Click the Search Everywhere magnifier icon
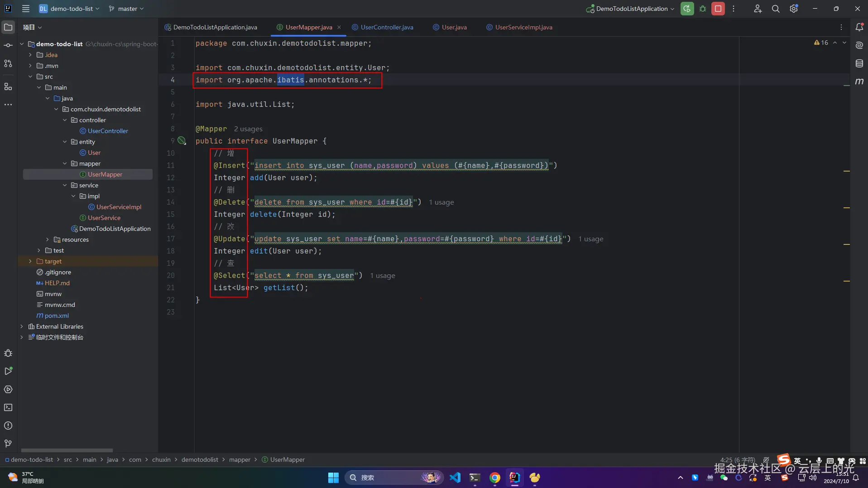868x488 pixels. pyautogui.click(x=776, y=9)
